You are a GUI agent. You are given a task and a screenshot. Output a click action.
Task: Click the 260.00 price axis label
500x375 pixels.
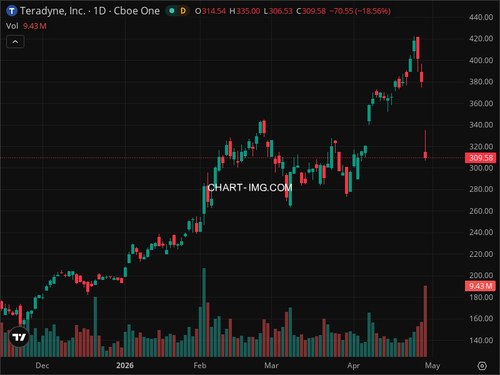pos(481,211)
